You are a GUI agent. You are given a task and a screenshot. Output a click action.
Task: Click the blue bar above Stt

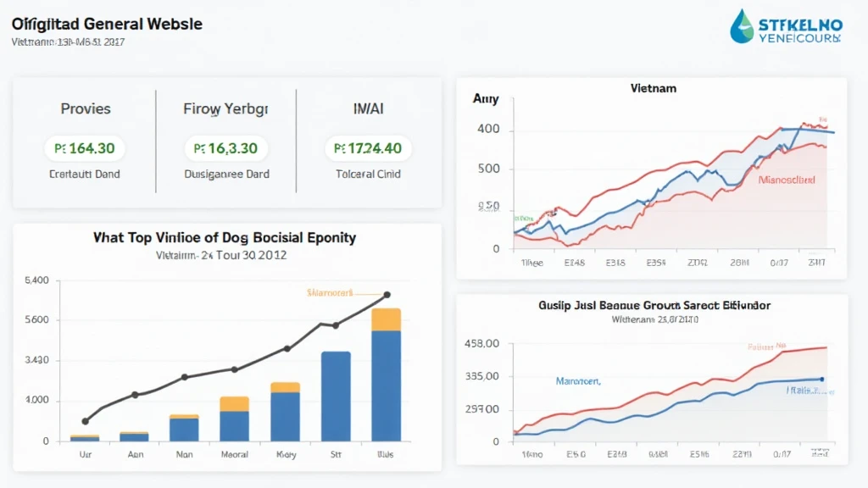[x=336, y=396]
